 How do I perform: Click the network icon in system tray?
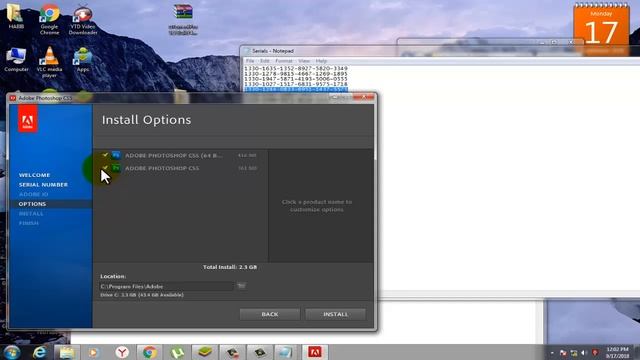click(x=574, y=353)
